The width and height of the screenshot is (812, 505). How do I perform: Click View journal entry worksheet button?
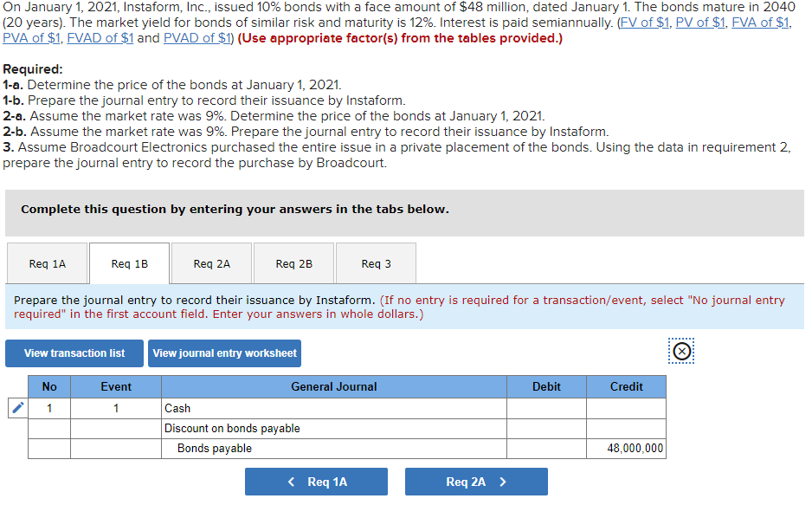point(224,353)
